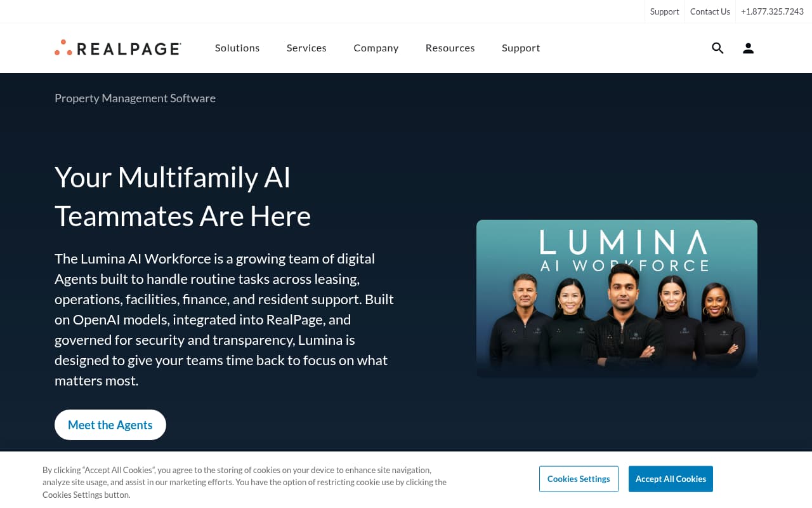Click the RealPage logo

point(117,48)
